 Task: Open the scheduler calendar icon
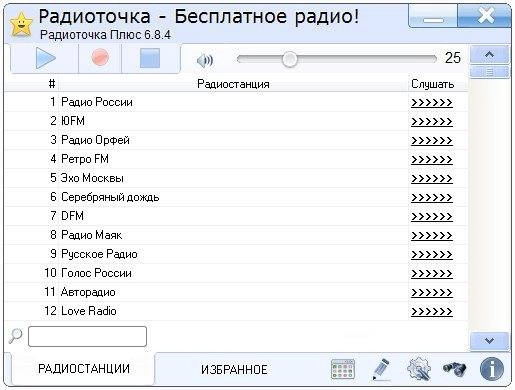point(343,369)
